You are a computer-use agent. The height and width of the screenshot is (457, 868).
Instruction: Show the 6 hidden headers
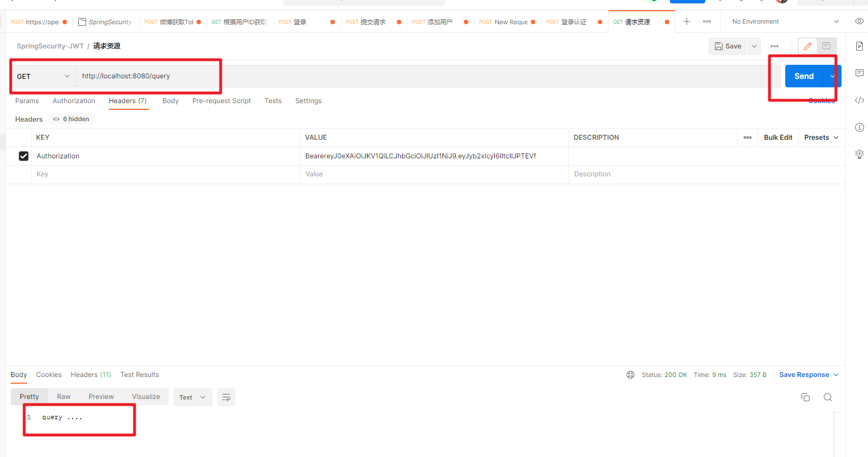coord(71,119)
